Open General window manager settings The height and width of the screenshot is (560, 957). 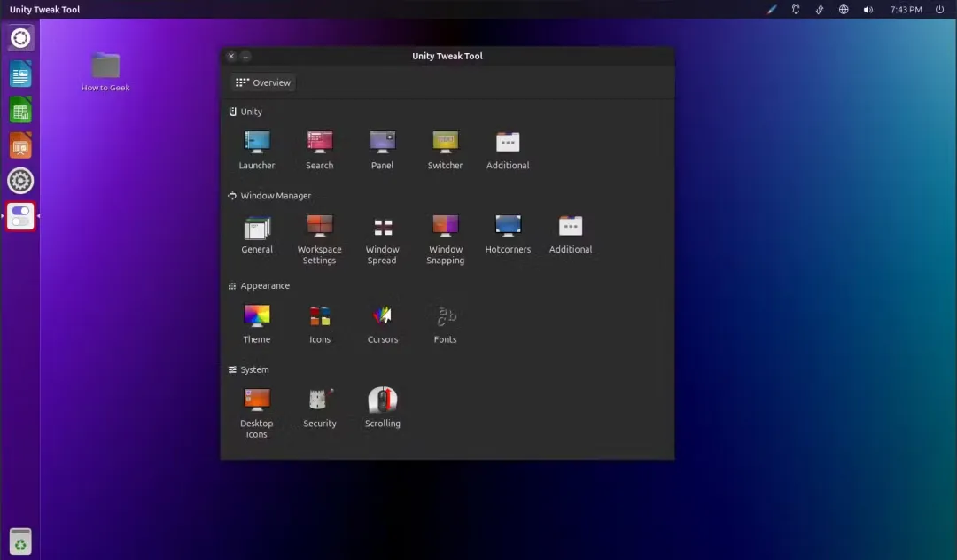257,234
